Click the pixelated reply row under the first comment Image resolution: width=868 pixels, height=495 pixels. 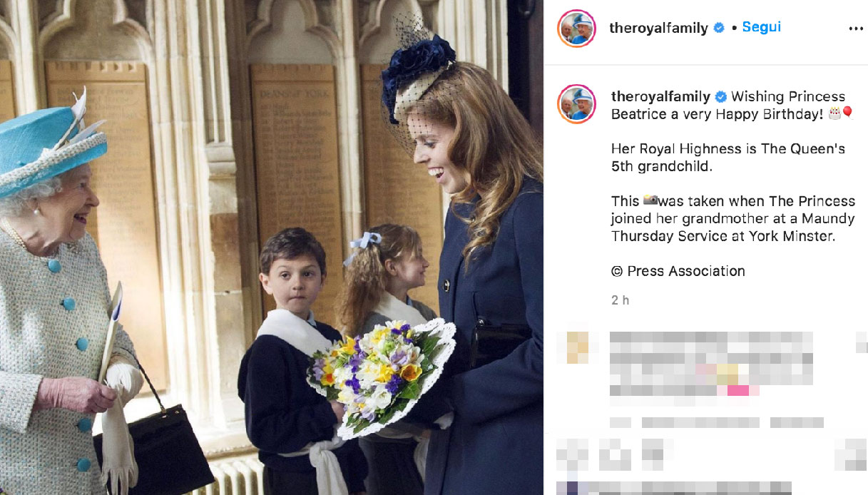[x=717, y=422]
